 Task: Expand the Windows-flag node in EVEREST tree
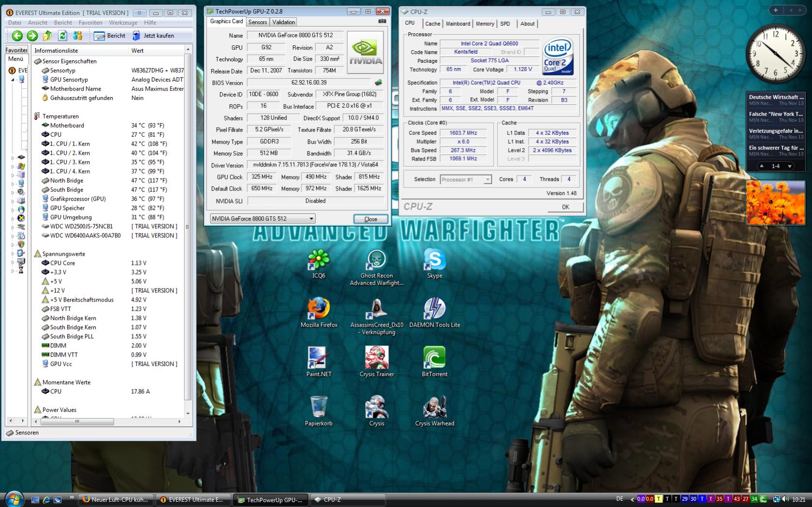13,166
